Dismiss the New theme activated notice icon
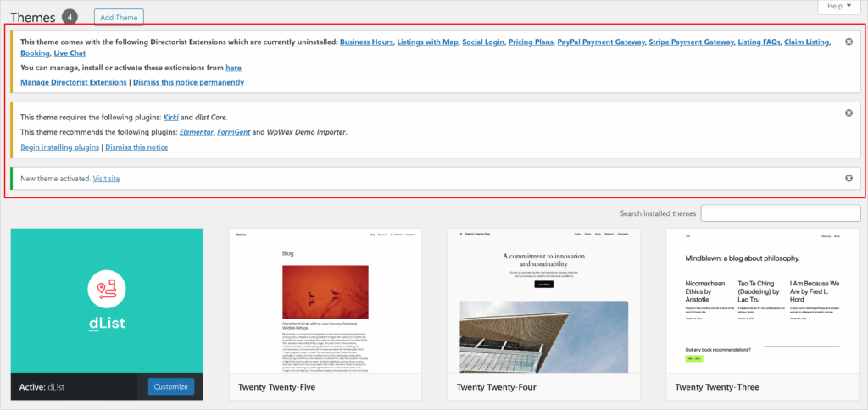 click(x=849, y=178)
